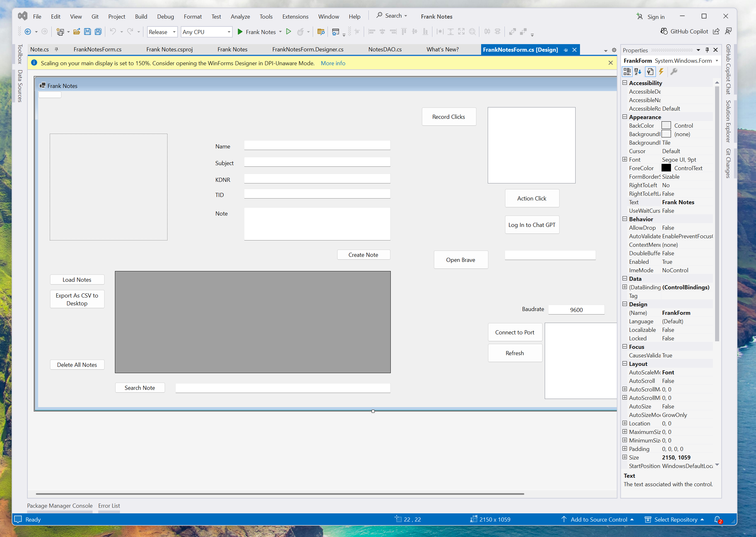756x537 pixels.
Task: Click the notifications bell in status bar
Action: tap(717, 519)
